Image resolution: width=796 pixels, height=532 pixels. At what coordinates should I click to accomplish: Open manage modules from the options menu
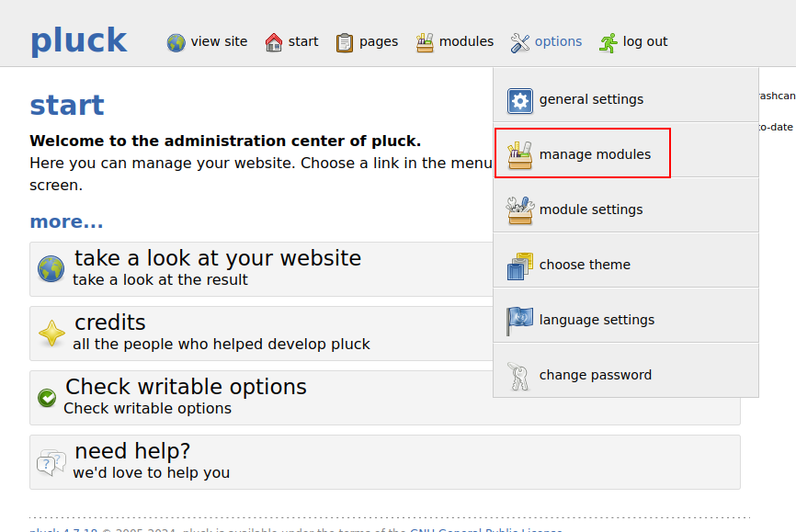pyautogui.click(x=594, y=154)
